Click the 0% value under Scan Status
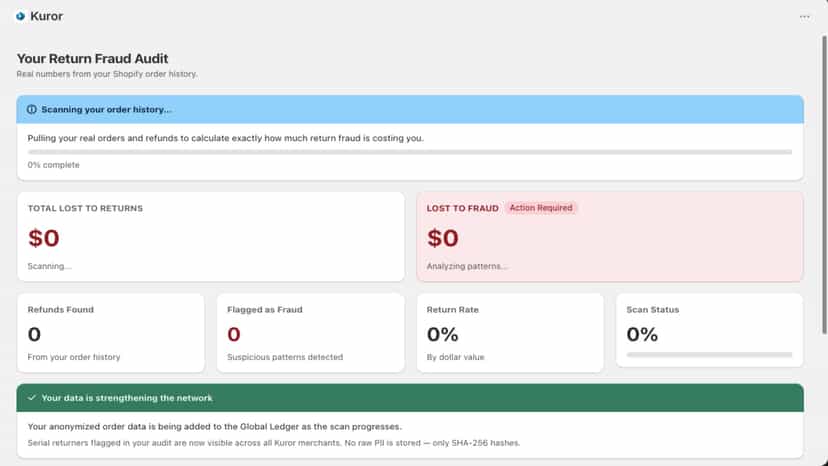The width and height of the screenshot is (828, 466). 642,334
